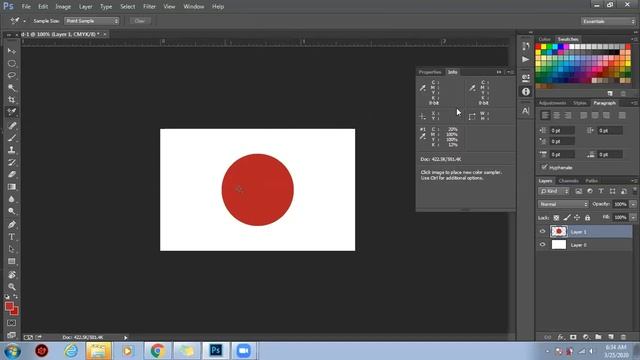Image resolution: width=640 pixels, height=360 pixels.
Task: Create a new layer
Action: pyautogui.click(x=611, y=337)
